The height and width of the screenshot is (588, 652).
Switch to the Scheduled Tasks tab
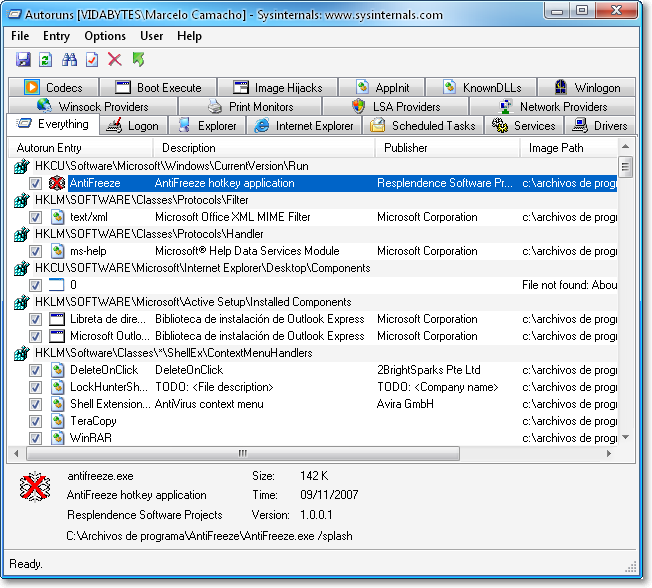click(x=423, y=126)
